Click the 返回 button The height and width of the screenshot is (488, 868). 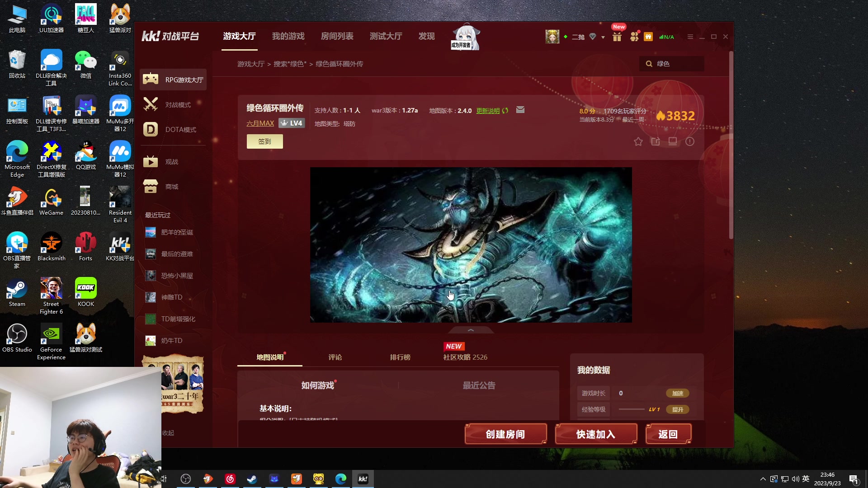668,434
